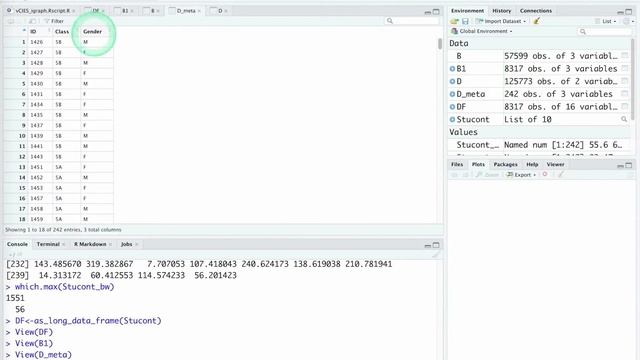Select the Environment tab
Image resolution: width=640 pixels, height=360 pixels.
click(467, 11)
